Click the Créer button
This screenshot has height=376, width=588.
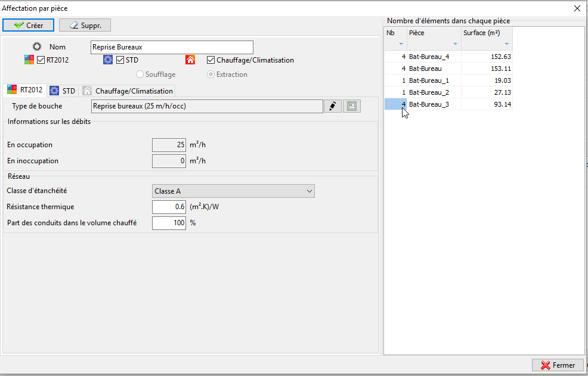click(x=29, y=25)
